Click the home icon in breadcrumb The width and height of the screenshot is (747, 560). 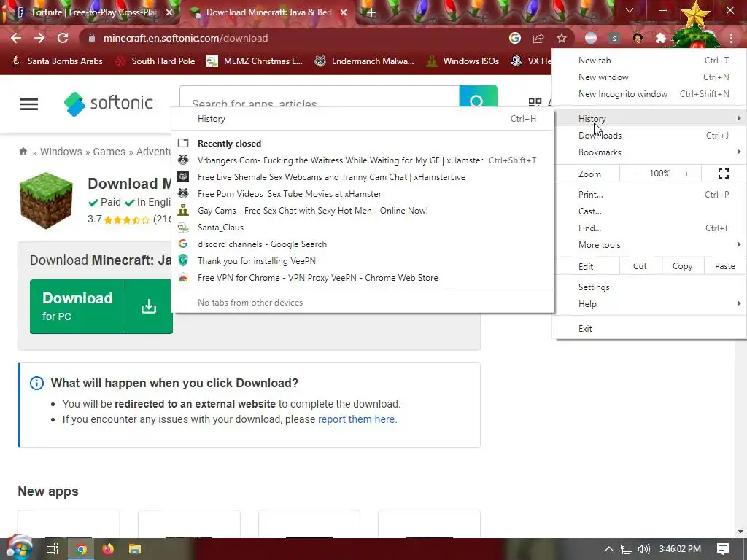pyautogui.click(x=23, y=152)
